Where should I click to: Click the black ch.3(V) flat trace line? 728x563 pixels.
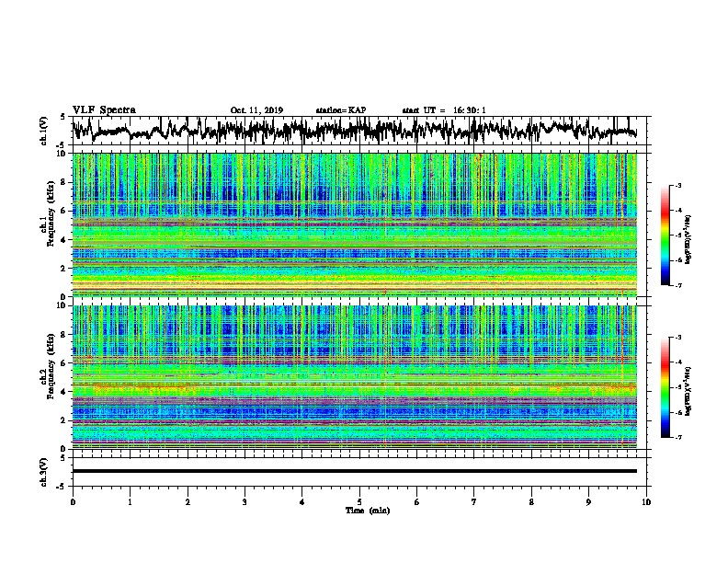click(355, 471)
